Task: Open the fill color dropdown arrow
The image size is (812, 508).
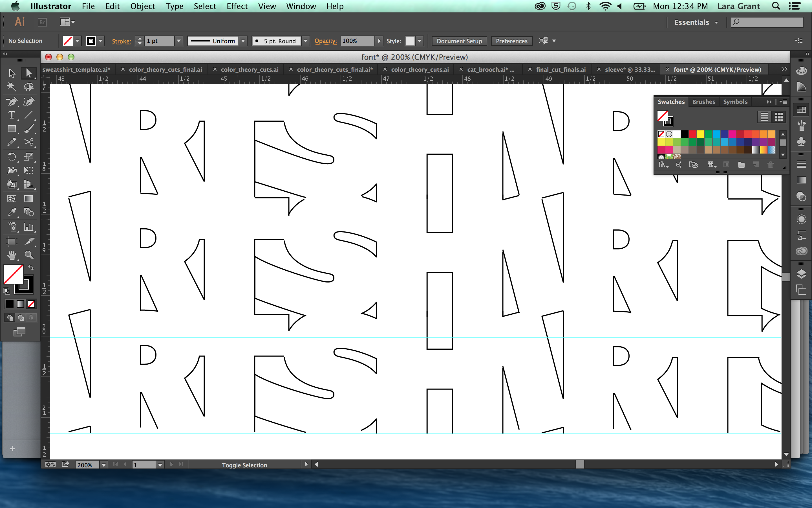Action: coord(78,41)
